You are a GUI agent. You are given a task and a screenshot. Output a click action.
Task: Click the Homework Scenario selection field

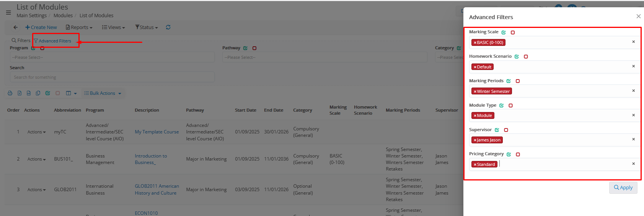(x=559, y=67)
